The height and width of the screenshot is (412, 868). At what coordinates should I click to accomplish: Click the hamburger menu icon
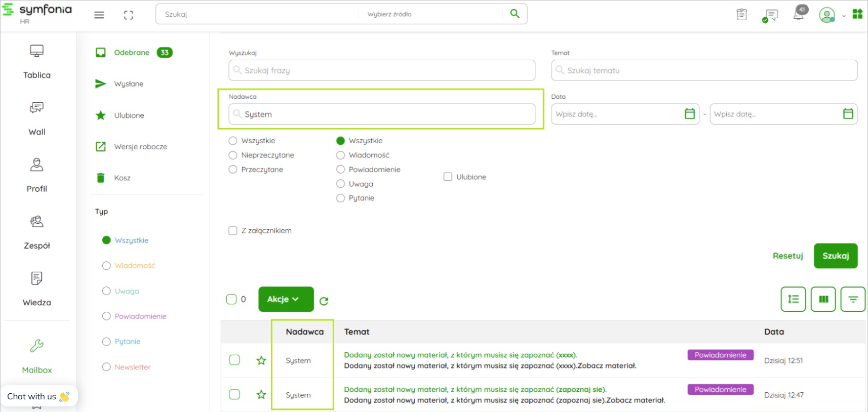[x=99, y=15]
